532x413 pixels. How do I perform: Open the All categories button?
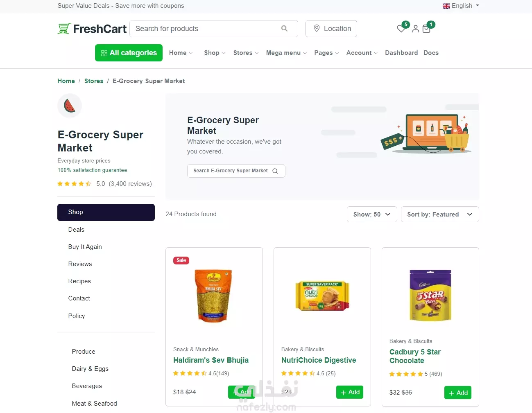129,53
